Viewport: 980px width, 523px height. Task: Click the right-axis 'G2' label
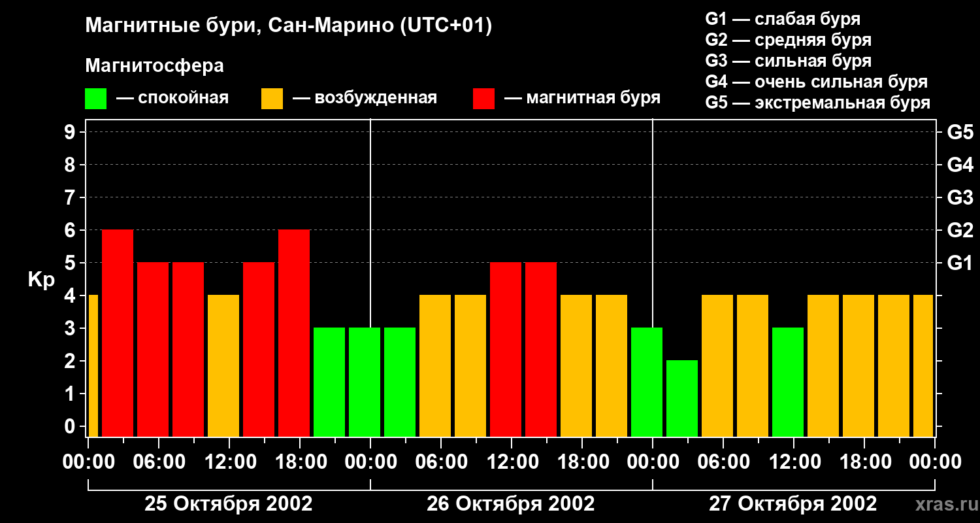tap(960, 231)
